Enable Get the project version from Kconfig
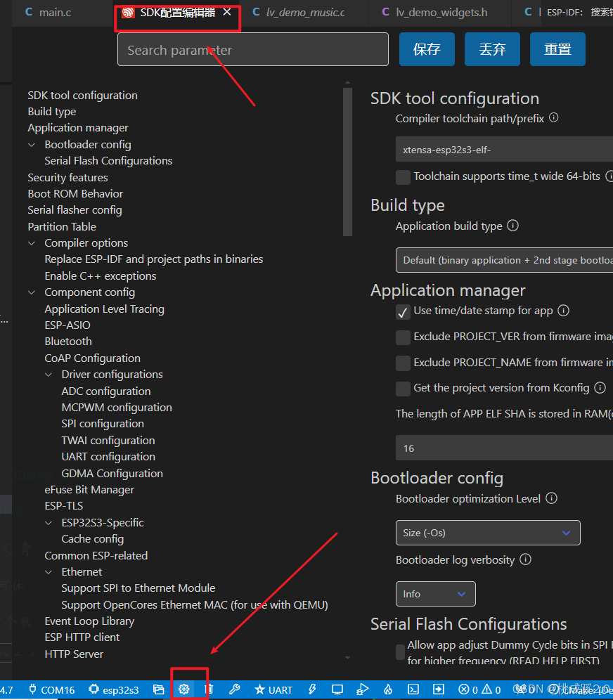 (x=403, y=389)
